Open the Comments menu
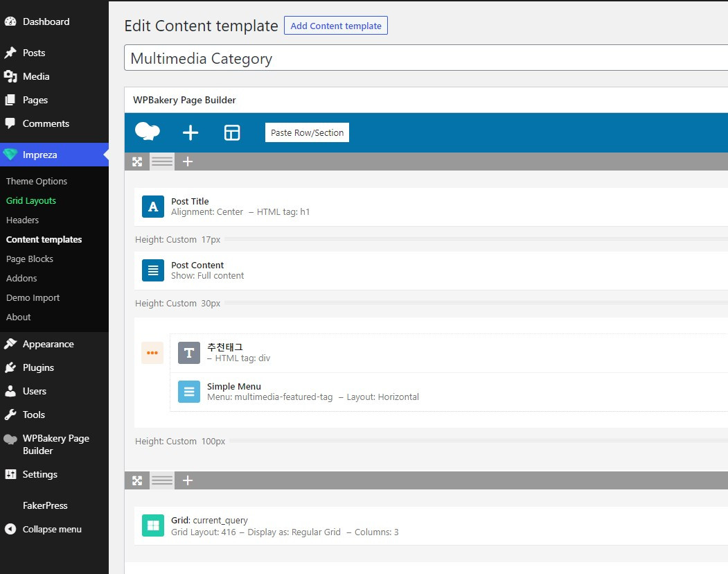The image size is (728, 574). (46, 123)
